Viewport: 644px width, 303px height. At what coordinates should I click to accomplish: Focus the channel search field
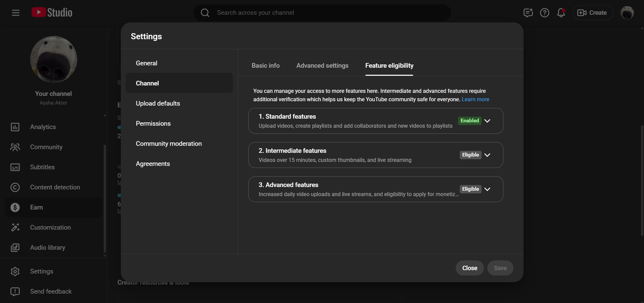click(322, 13)
